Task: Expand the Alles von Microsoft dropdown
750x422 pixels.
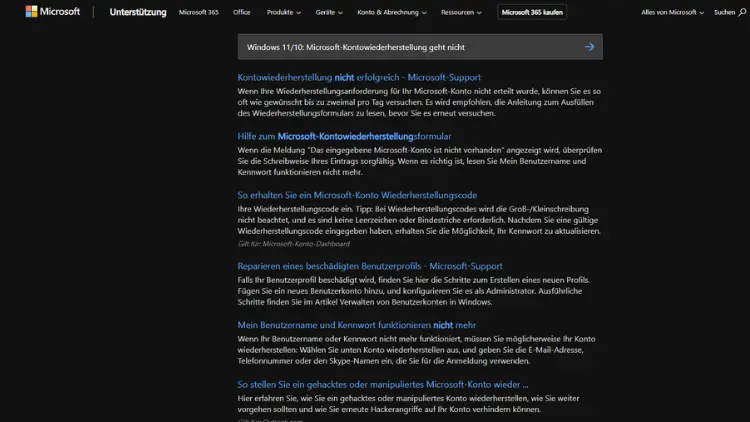Action: (x=673, y=12)
